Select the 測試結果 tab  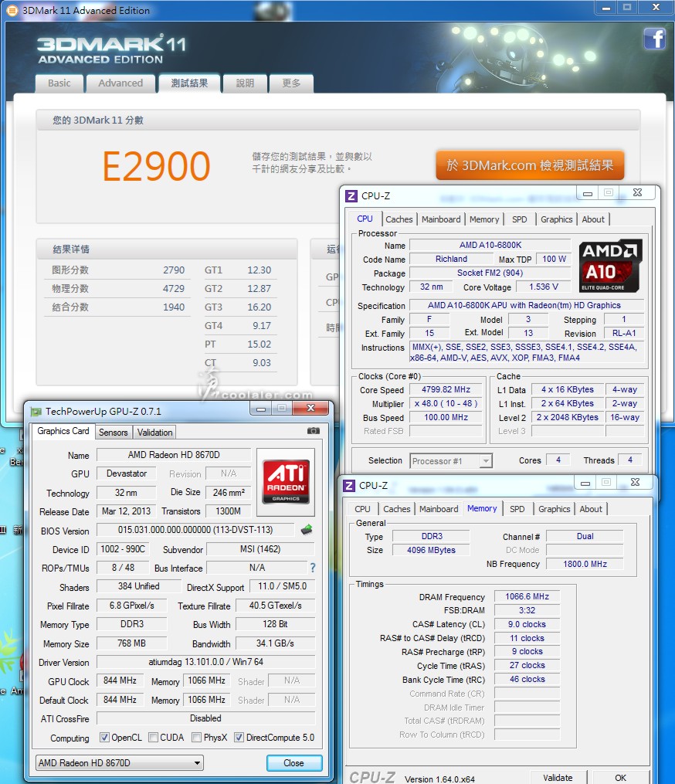click(x=189, y=83)
